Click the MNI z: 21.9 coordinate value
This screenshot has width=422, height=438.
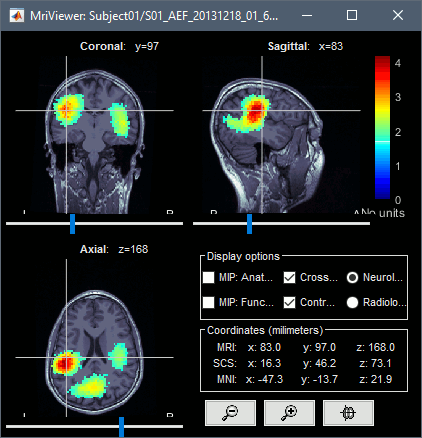(375, 379)
